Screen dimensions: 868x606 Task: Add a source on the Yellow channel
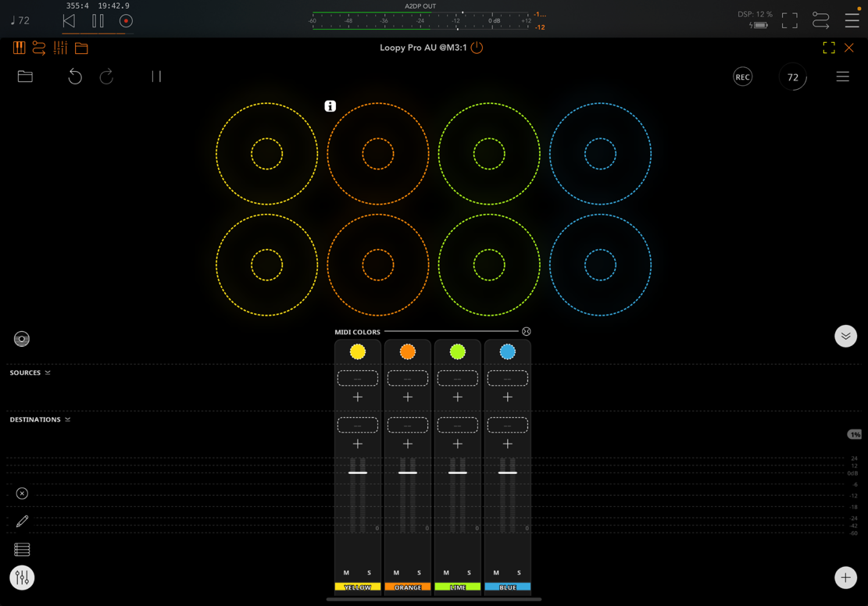point(358,397)
